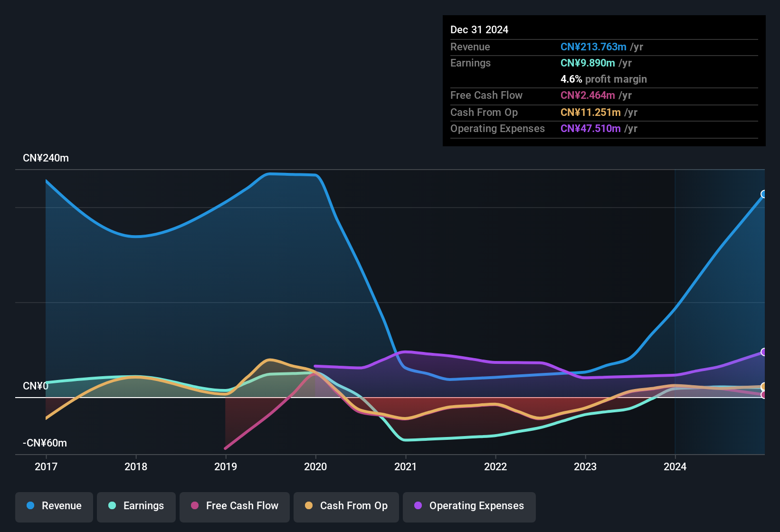Click the Cash From Op endpoint marker
Image resolution: width=780 pixels, height=532 pixels.
point(763,387)
